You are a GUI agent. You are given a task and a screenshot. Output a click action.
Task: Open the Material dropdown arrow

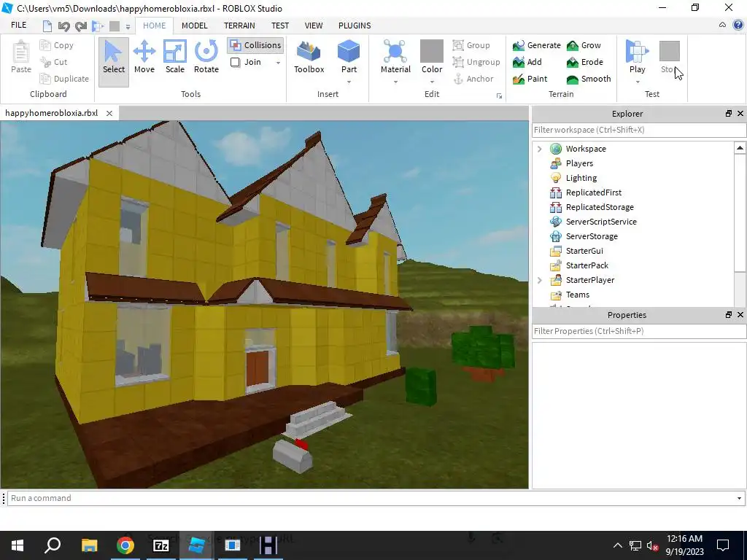(x=395, y=82)
